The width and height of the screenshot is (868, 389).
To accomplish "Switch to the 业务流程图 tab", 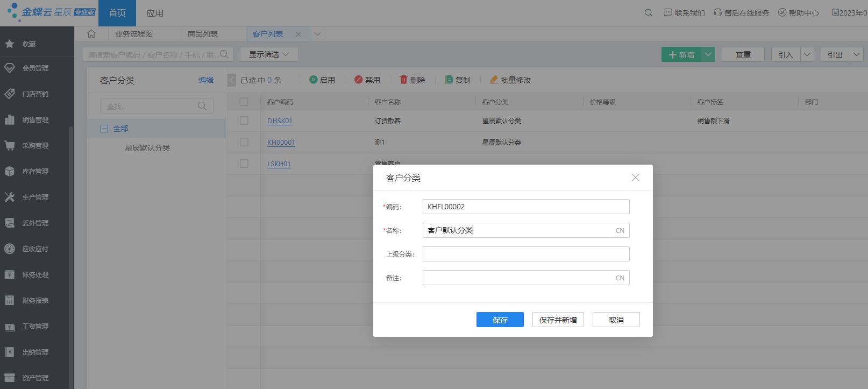I will point(134,34).
